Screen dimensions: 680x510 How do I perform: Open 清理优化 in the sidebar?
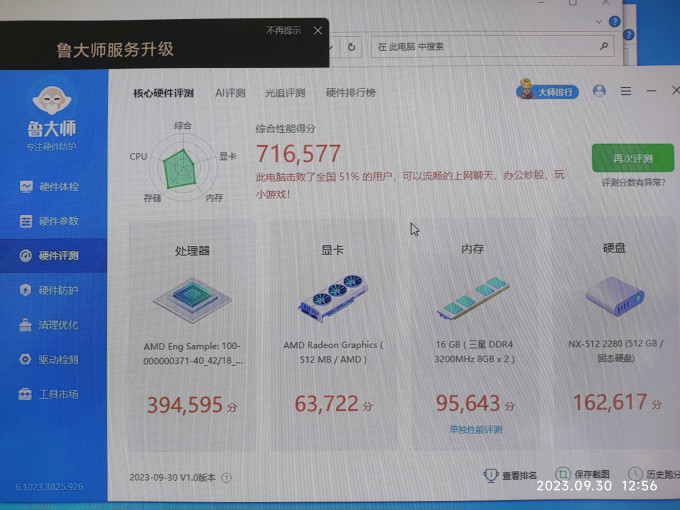[x=49, y=325]
